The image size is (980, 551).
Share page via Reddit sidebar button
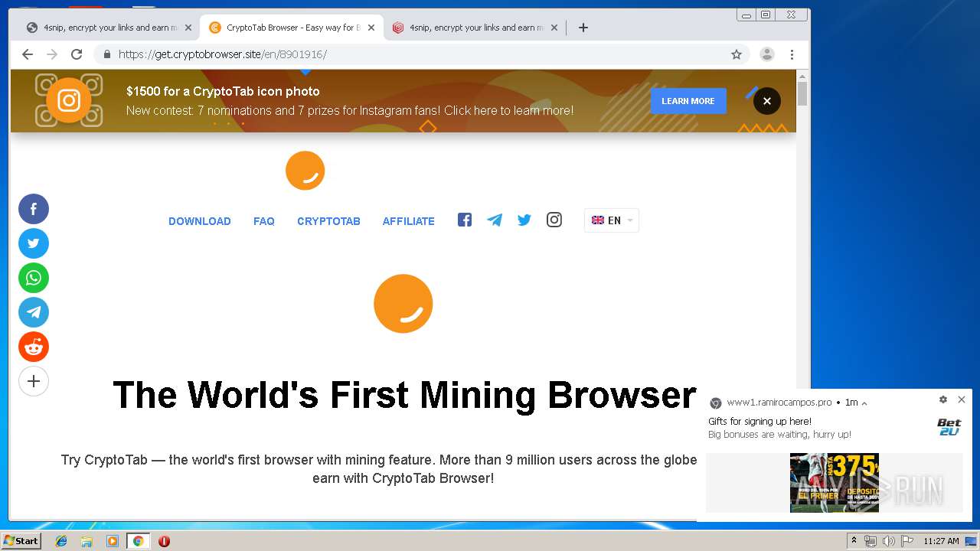34,347
